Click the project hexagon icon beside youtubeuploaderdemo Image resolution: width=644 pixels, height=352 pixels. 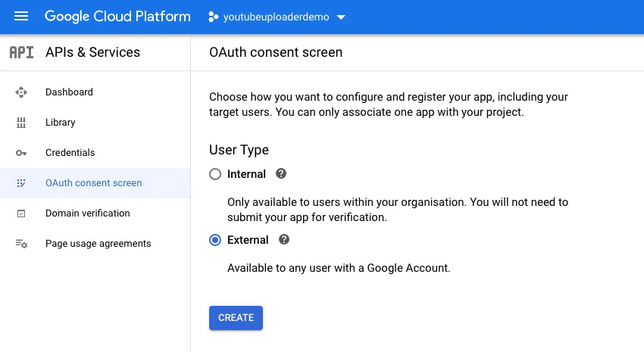pos(213,17)
